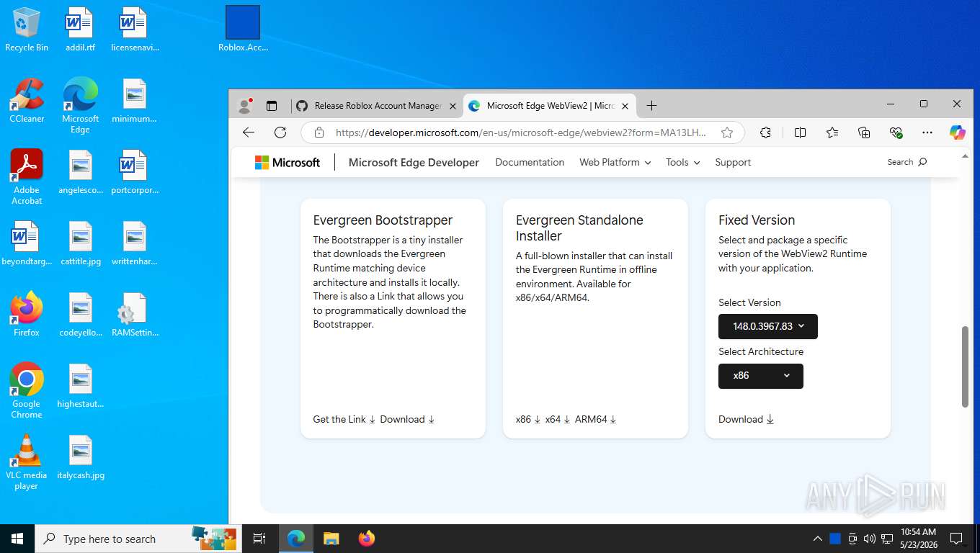Click Get the Link for Bootstrapper
The width and height of the screenshot is (980, 553).
(x=344, y=420)
